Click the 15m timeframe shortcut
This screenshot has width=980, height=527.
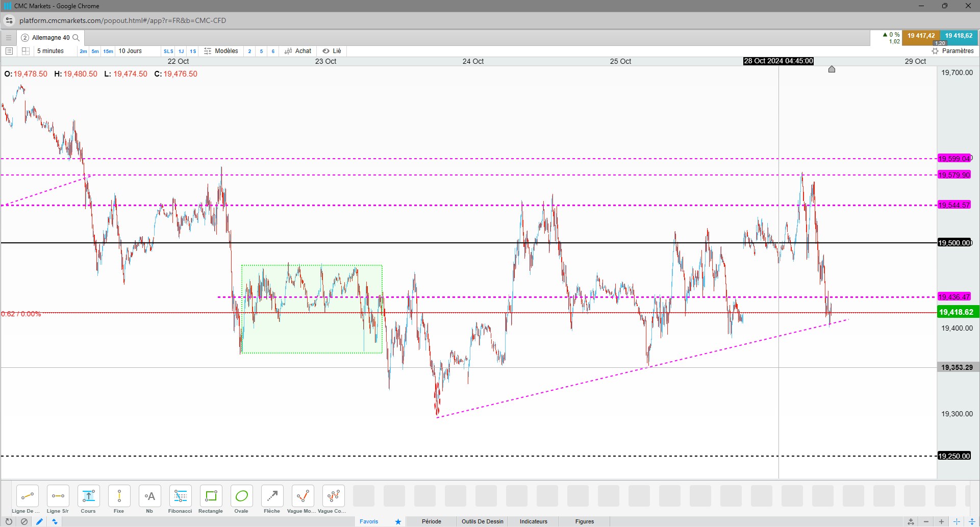click(108, 51)
